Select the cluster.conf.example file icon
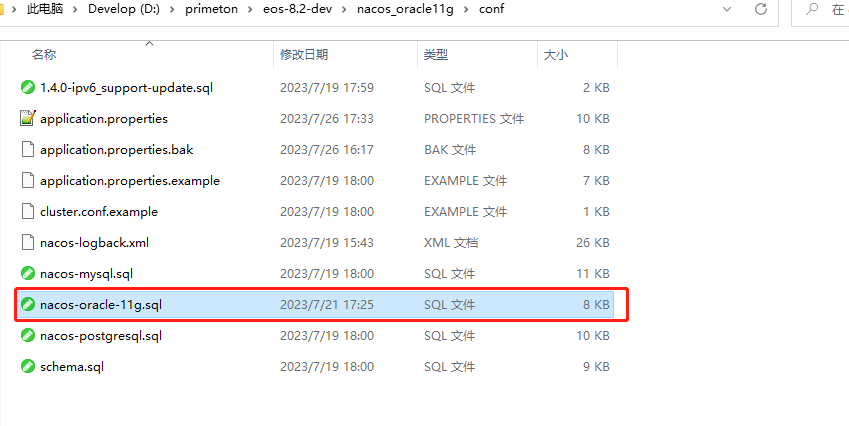849x426 pixels. click(28, 212)
